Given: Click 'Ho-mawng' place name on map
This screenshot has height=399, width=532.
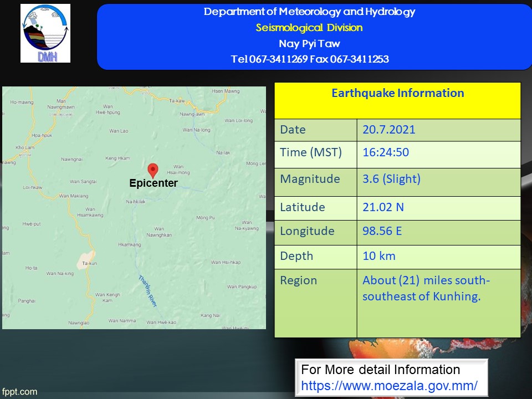Looking at the screenshot, I should pos(22,102).
